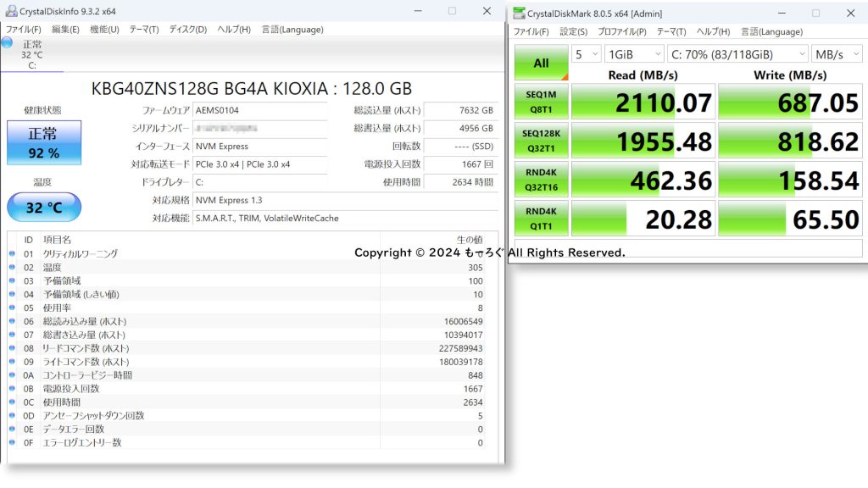Select SMART row 0D アンセーフシャットダウン回数
The height and width of the screenshot is (488, 868).
248,415
